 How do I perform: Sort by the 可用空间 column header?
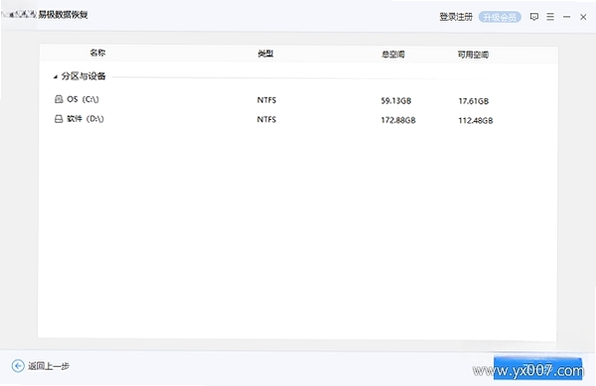(x=473, y=55)
